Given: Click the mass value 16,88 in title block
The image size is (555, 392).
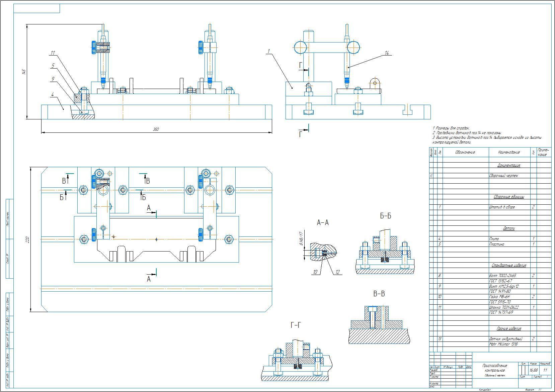Looking at the screenshot, I should point(534,370).
